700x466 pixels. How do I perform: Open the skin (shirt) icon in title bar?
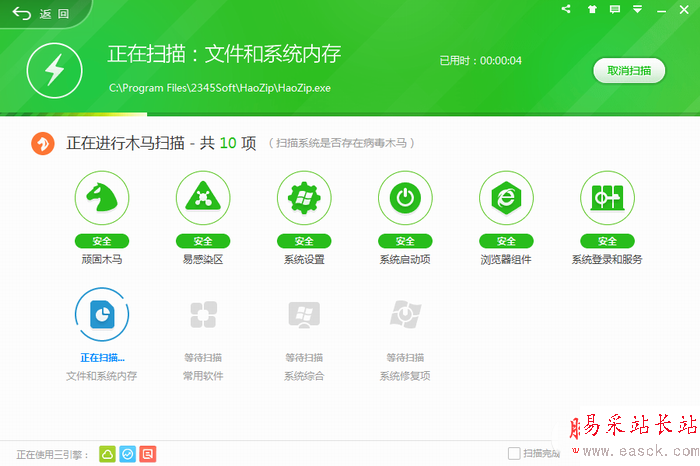592,9
